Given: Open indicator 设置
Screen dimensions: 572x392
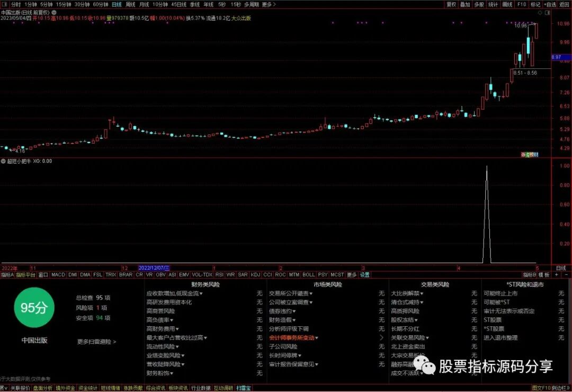Looking at the screenshot, I should tap(365, 274).
